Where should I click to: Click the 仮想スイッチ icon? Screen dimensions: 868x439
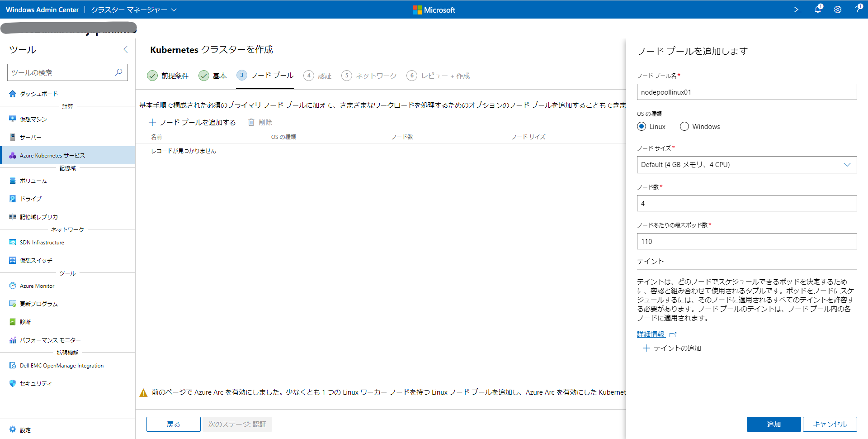pos(13,260)
